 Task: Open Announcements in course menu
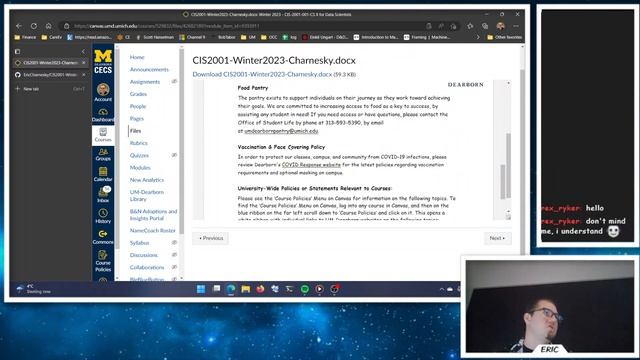pyautogui.click(x=149, y=69)
